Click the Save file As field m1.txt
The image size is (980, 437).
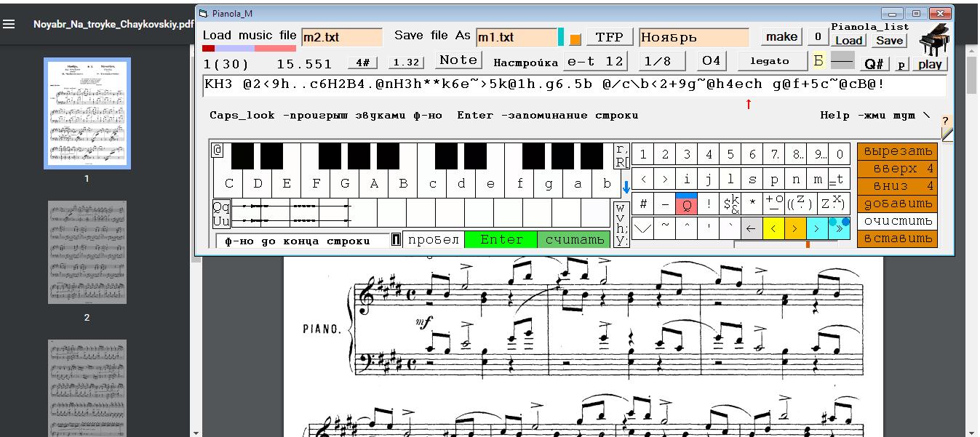517,37
